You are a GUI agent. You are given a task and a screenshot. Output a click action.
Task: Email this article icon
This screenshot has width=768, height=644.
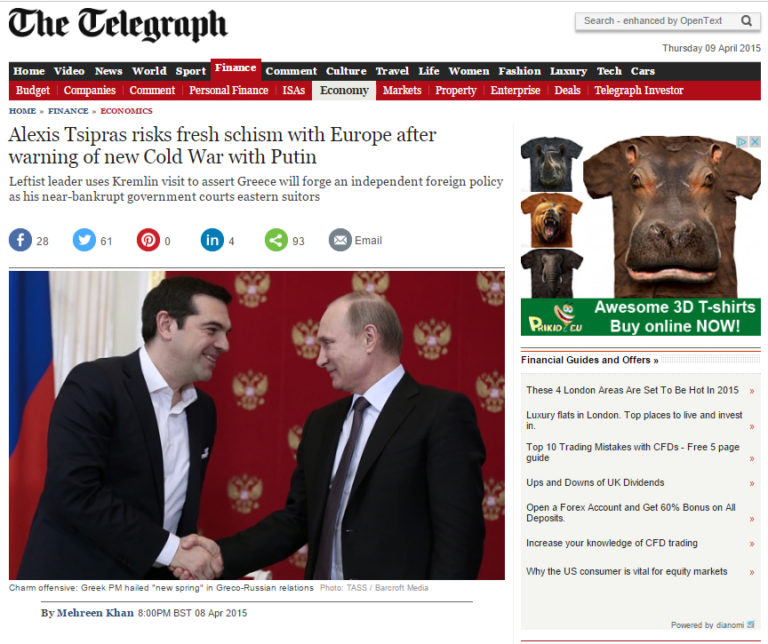pos(340,240)
